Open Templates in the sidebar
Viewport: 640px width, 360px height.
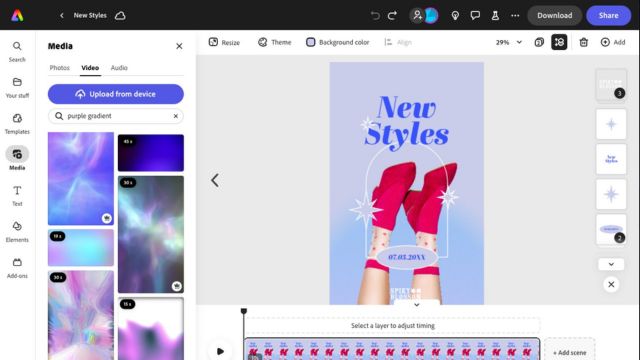point(17,124)
